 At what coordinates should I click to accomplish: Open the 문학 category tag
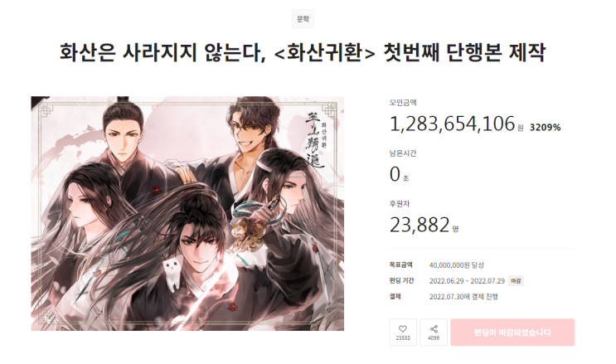[303, 19]
